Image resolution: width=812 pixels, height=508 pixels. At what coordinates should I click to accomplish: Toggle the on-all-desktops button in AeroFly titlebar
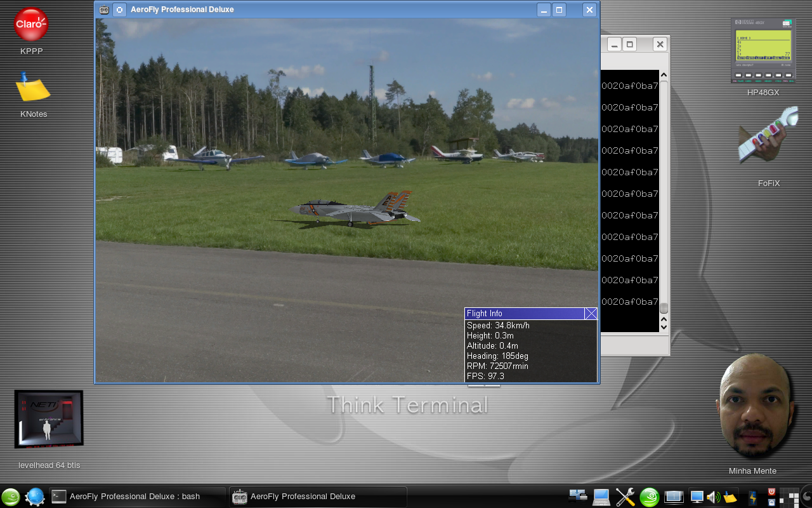click(x=119, y=10)
